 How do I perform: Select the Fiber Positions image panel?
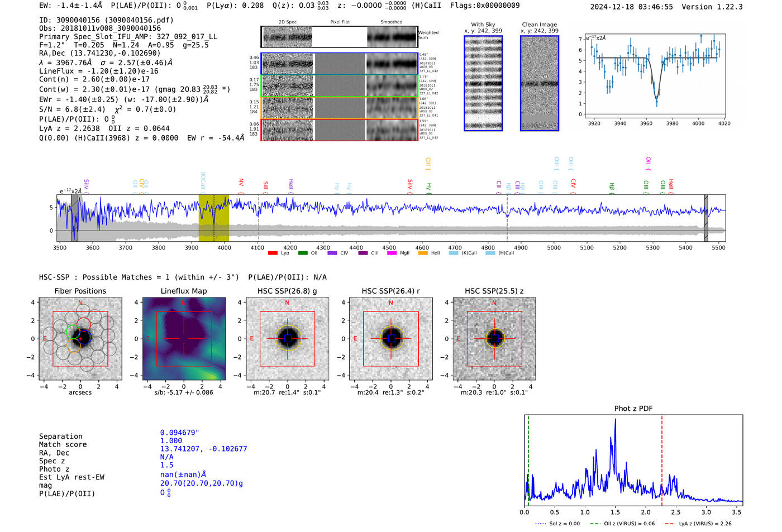click(x=80, y=339)
